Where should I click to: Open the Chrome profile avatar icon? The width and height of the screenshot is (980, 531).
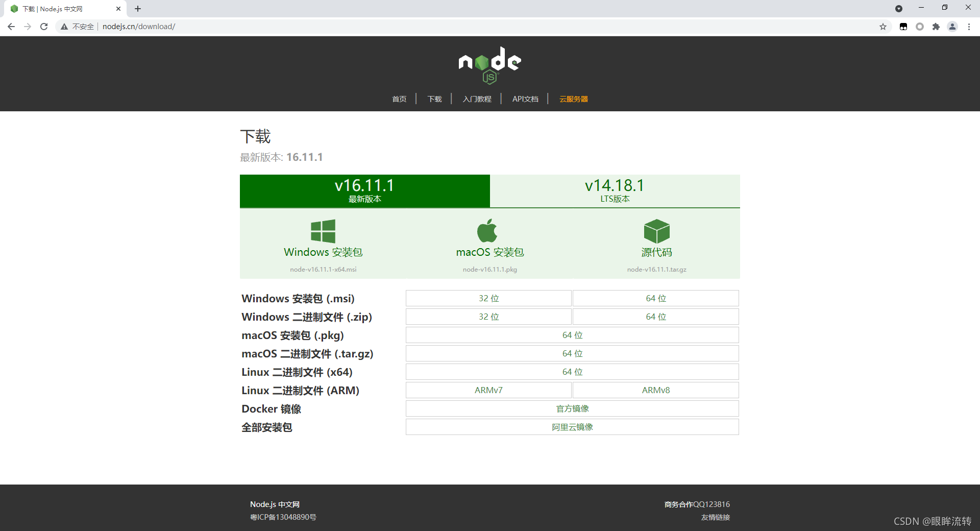pyautogui.click(x=952, y=27)
